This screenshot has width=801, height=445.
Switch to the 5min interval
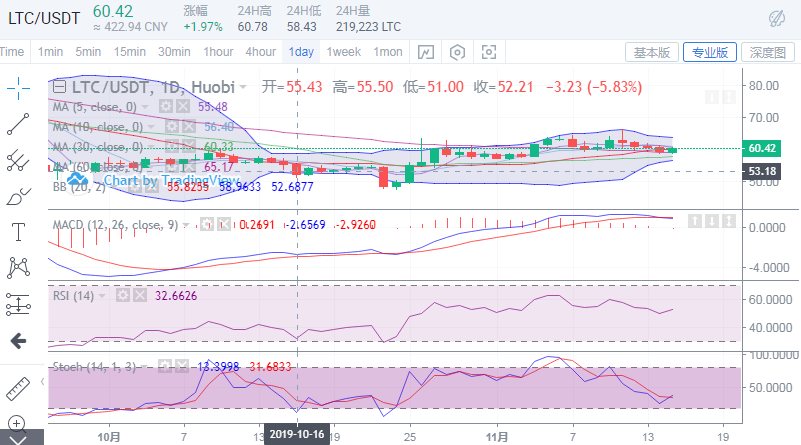coord(88,52)
